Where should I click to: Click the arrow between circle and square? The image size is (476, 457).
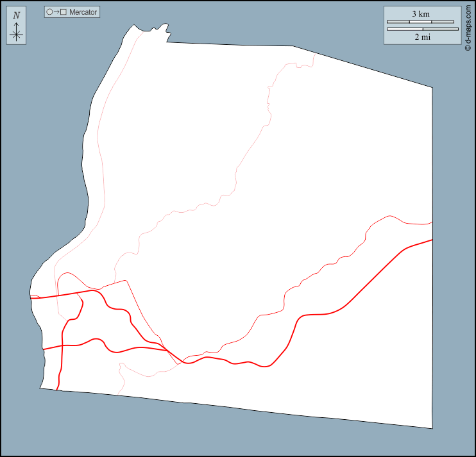point(56,12)
